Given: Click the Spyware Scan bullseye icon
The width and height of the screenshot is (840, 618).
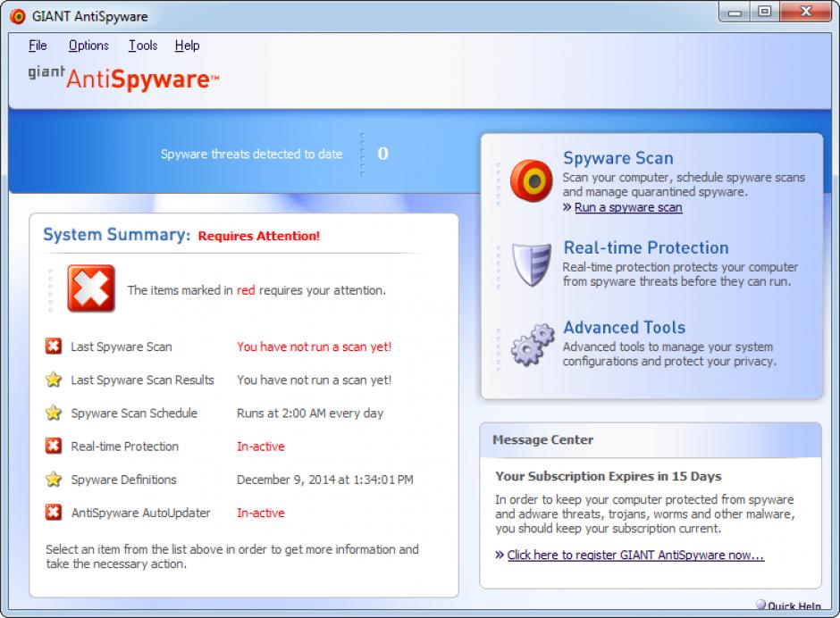Looking at the screenshot, I should 531,181.
